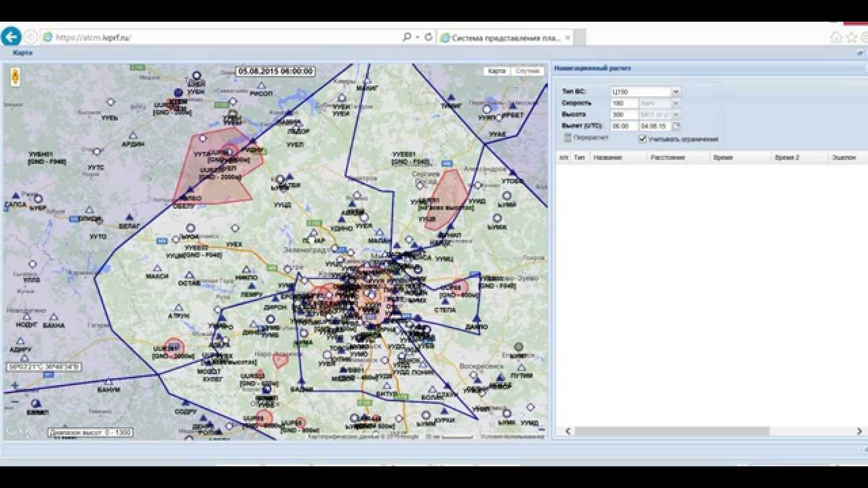Click the search magnifier in address bar

click(x=407, y=37)
